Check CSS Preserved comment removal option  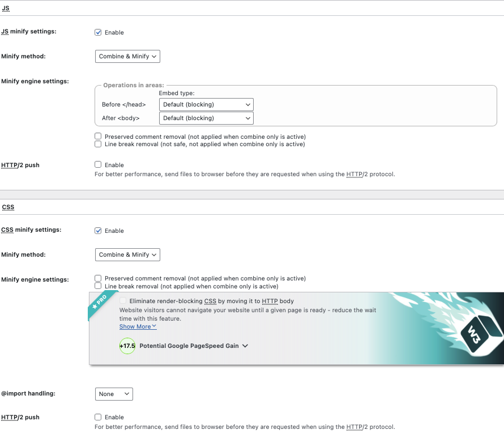[x=98, y=278]
